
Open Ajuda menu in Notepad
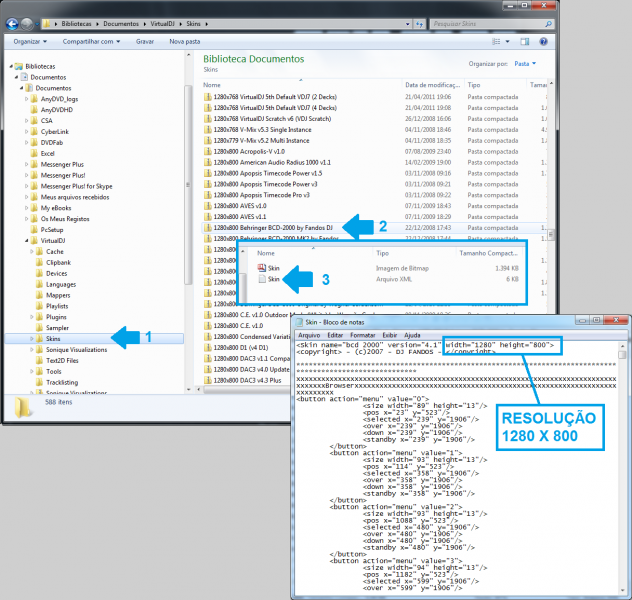pos(412,335)
